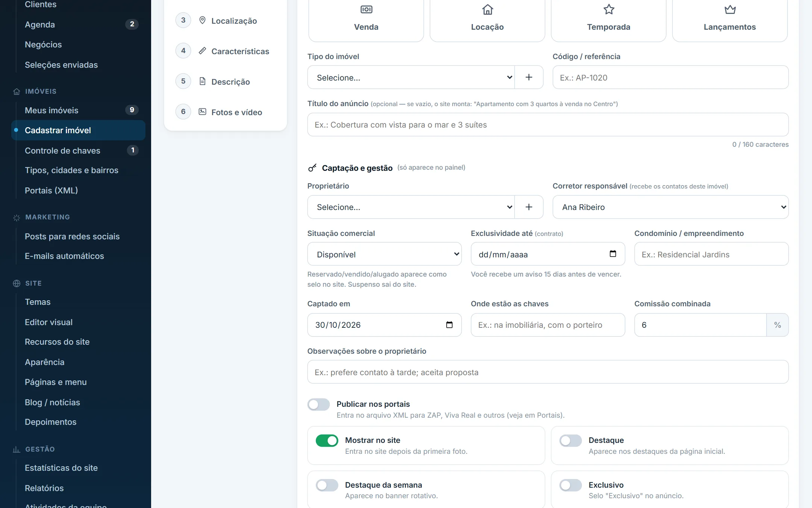Image resolution: width=812 pixels, height=508 pixels.
Task: Click the Venda money icon
Action: coord(366,9)
